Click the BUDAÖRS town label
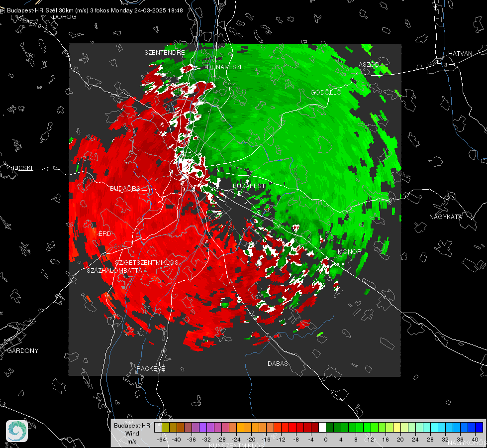Screen dimensions: 487x448 click(x=125, y=189)
